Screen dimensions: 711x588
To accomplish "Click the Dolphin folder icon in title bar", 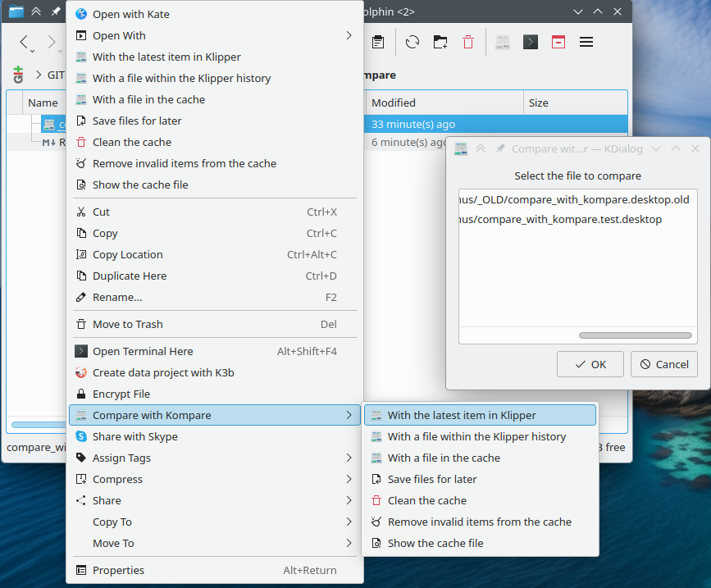I will [16, 11].
